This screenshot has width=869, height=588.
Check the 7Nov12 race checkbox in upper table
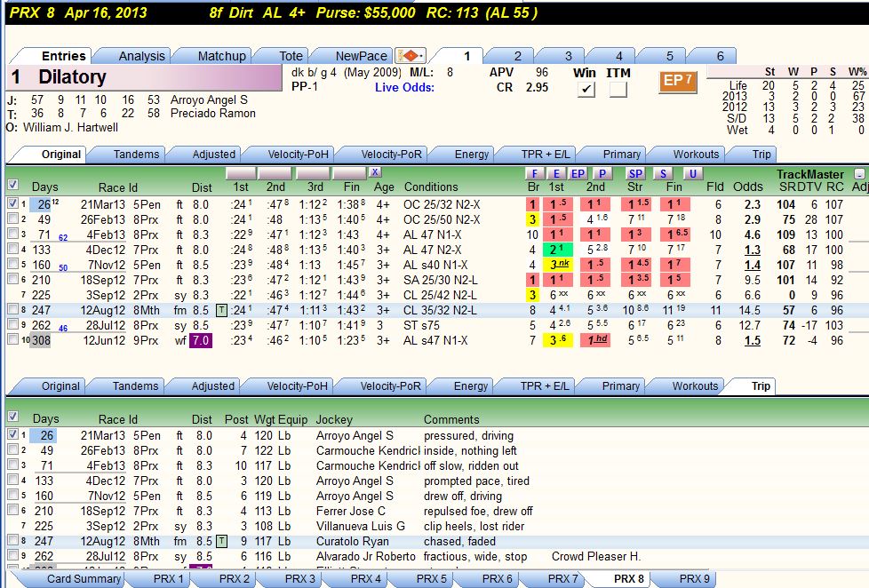12,264
